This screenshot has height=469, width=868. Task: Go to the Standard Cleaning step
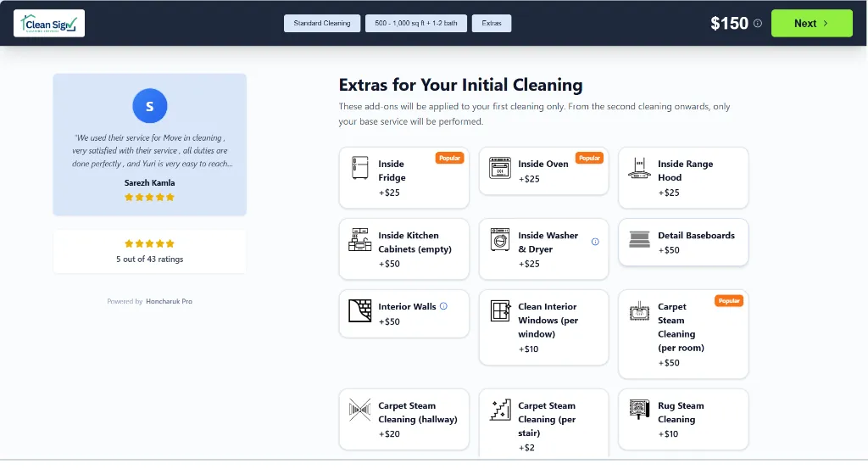tap(321, 23)
